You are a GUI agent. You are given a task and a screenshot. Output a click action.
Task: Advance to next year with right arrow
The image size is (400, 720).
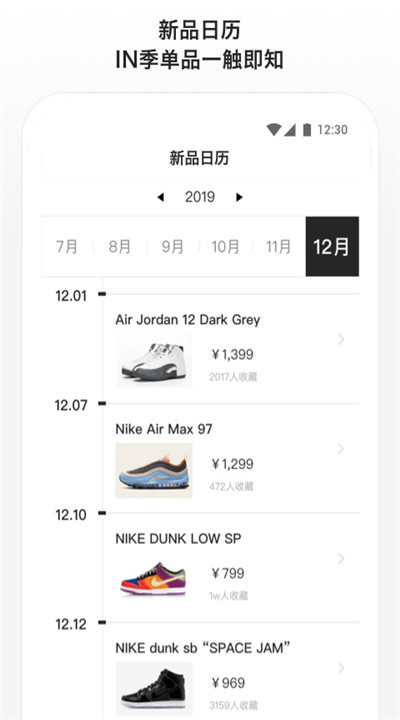click(x=239, y=197)
